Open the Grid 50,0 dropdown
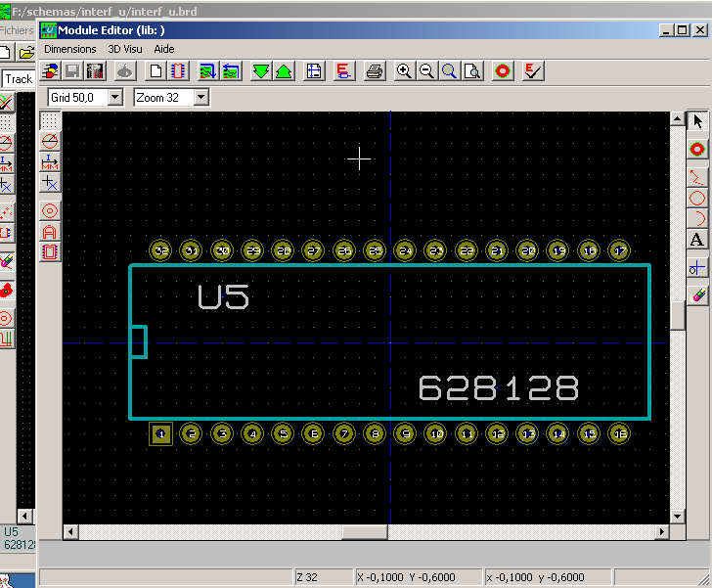This screenshot has height=588, width=712. (114, 97)
